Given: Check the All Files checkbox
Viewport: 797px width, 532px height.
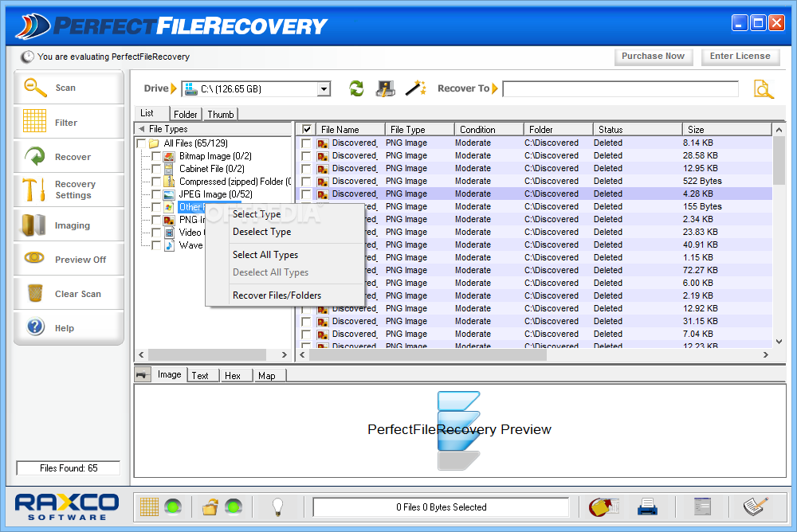Looking at the screenshot, I should pyautogui.click(x=141, y=143).
